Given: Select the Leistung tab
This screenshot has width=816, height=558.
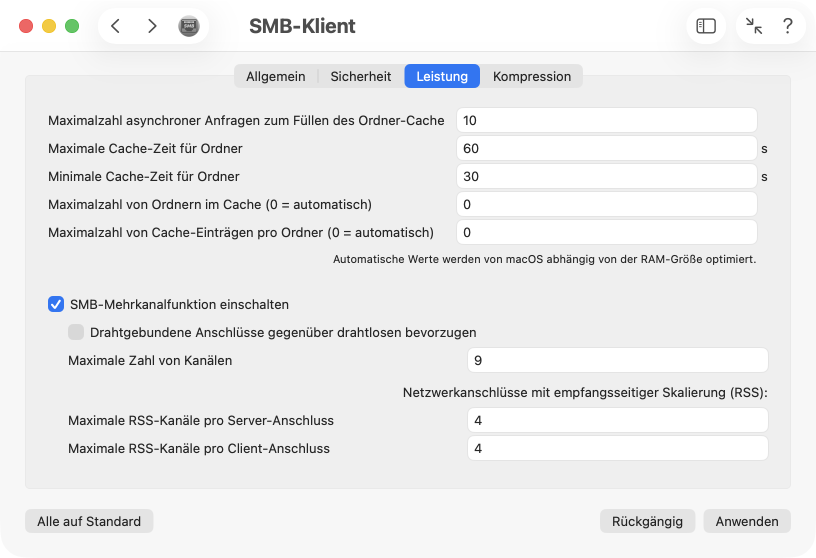Looking at the screenshot, I should pyautogui.click(x=442, y=77).
